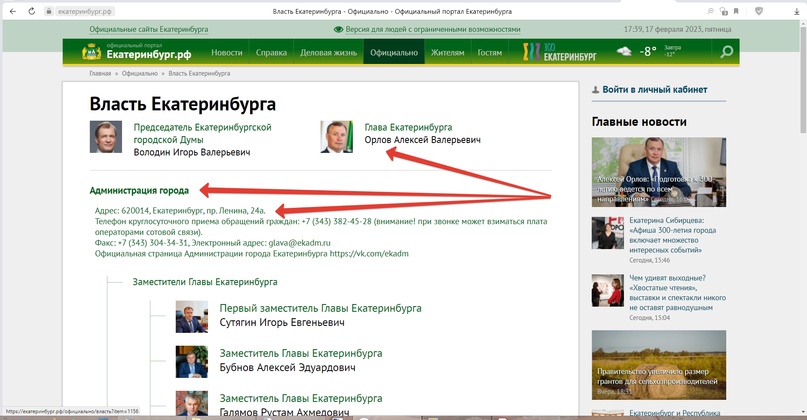
Task: Click the user icon beside personal cabinet login
Action: [595, 90]
